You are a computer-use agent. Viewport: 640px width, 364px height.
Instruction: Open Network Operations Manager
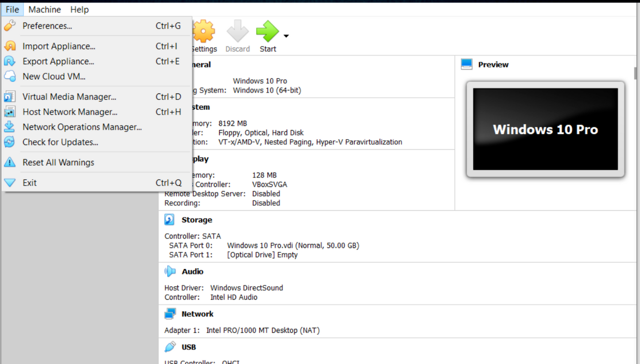pyautogui.click(x=82, y=127)
